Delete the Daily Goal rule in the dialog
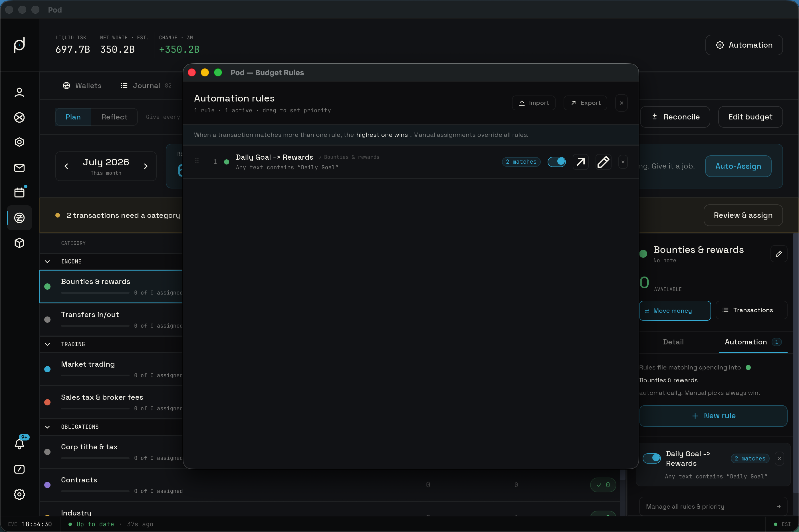Image resolution: width=799 pixels, height=532 pixels. pos(623,162)
